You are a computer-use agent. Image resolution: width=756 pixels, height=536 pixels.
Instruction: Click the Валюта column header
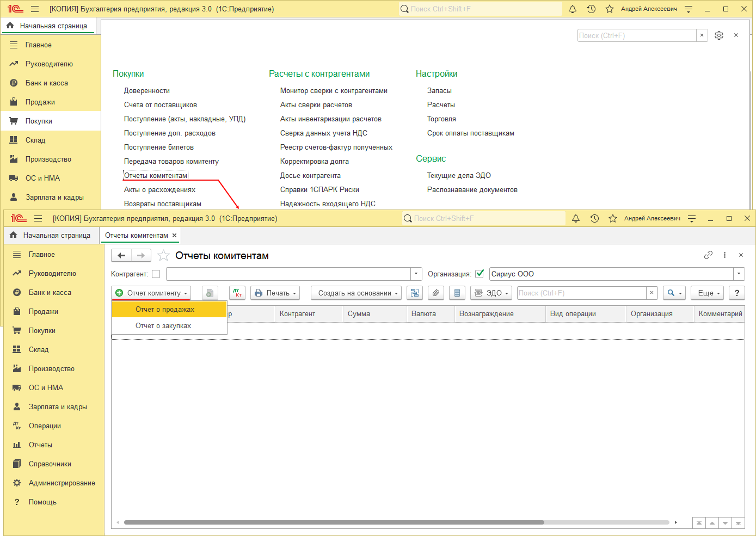tap(430, 314)
